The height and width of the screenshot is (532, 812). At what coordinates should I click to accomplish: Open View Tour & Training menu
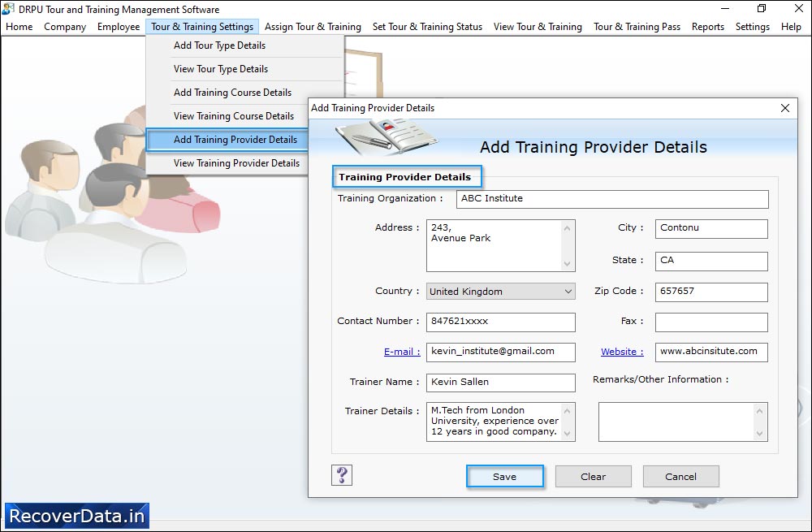point(538,27)
